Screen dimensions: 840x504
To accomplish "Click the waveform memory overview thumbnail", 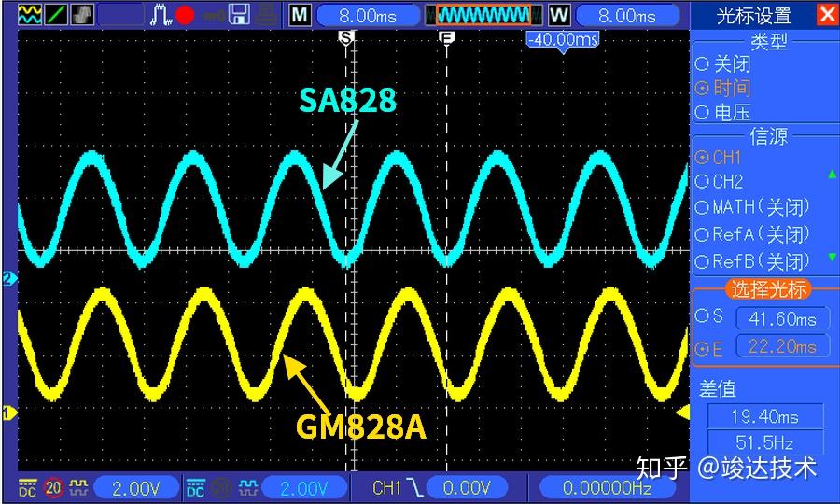I will tap(483, 15).
